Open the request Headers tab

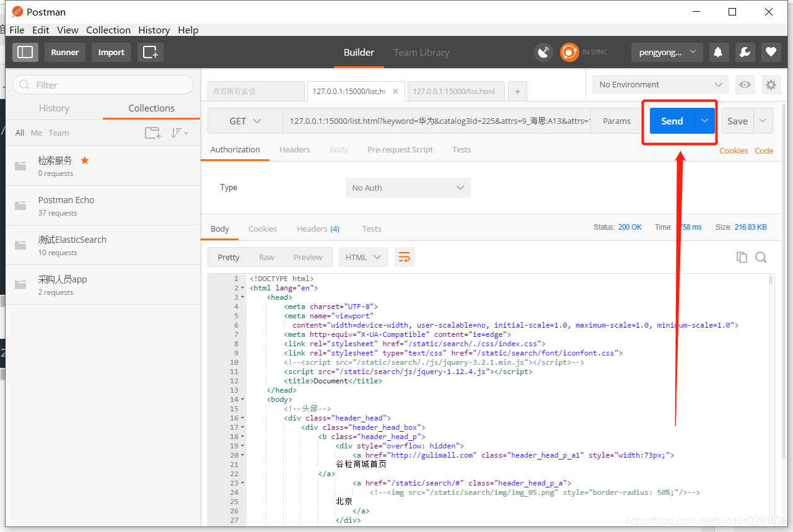[294, 149]
